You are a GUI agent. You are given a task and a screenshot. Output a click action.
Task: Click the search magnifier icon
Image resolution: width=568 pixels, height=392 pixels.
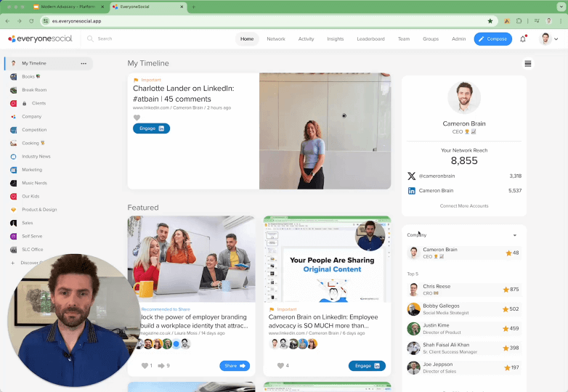[x=91, y=38]
